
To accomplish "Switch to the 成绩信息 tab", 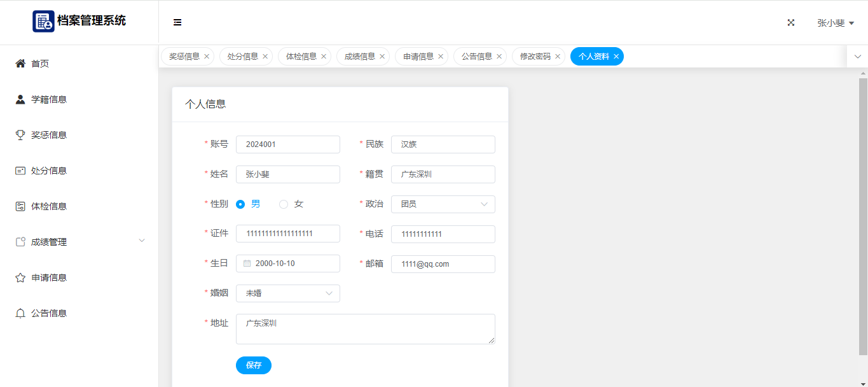I will (359, 57).
